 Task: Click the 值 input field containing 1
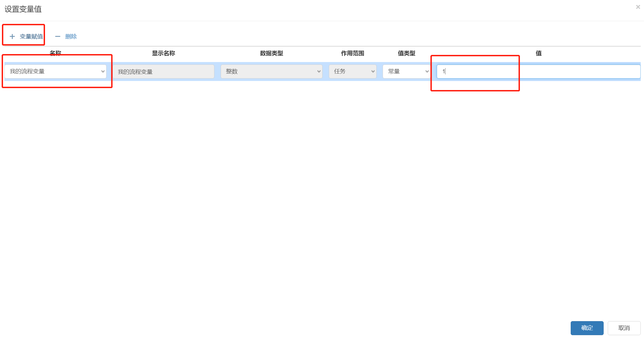(x=538, y=71)
